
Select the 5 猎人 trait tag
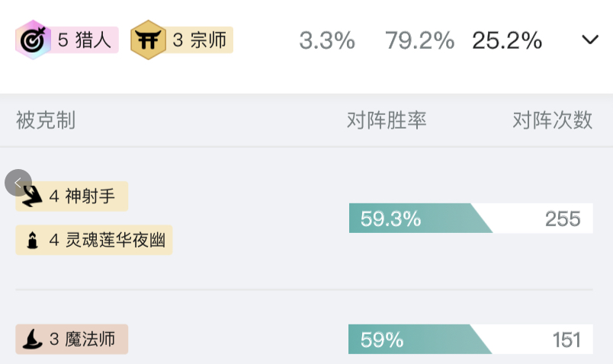tap(67, 40)
